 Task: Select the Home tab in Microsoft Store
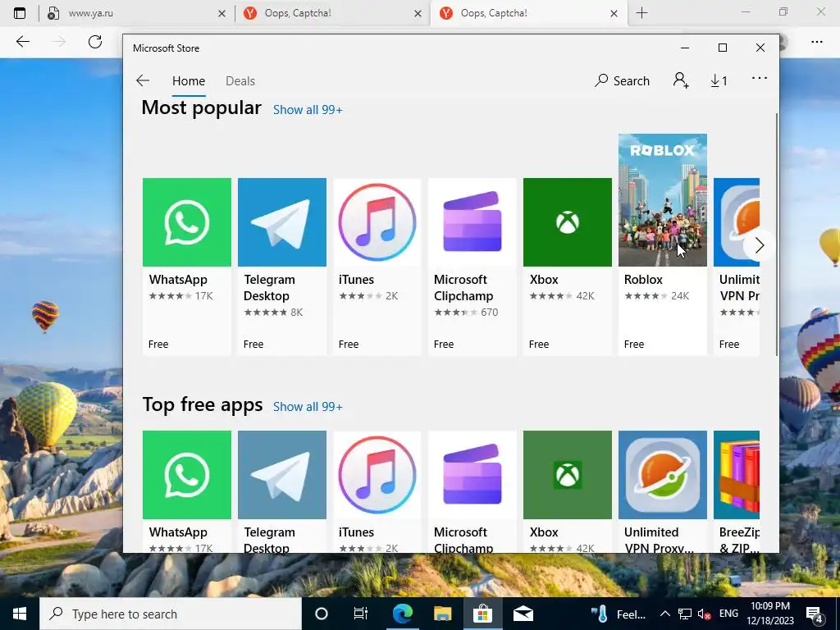coord(189,81)
